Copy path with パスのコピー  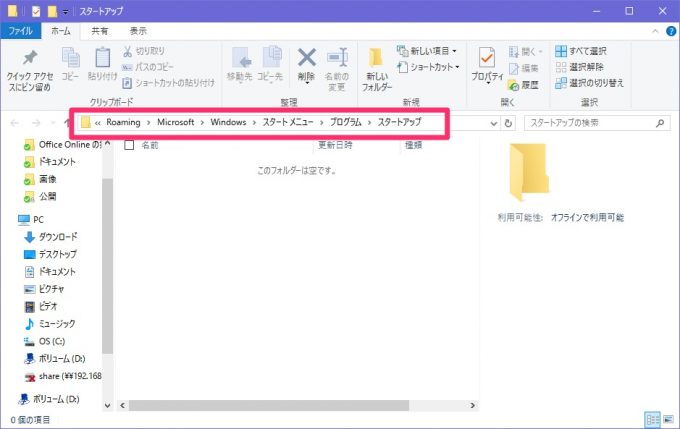pos(148,67)
